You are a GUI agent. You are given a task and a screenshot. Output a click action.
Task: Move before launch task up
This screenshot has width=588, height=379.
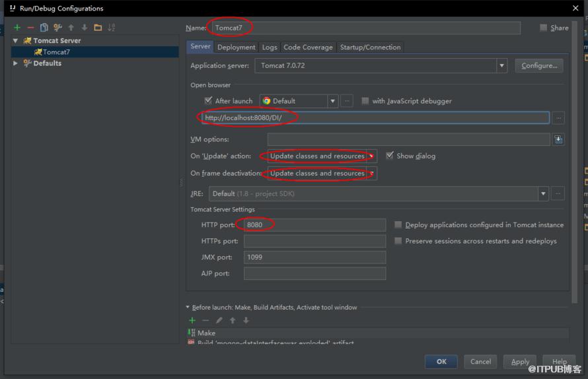(233, 320)
